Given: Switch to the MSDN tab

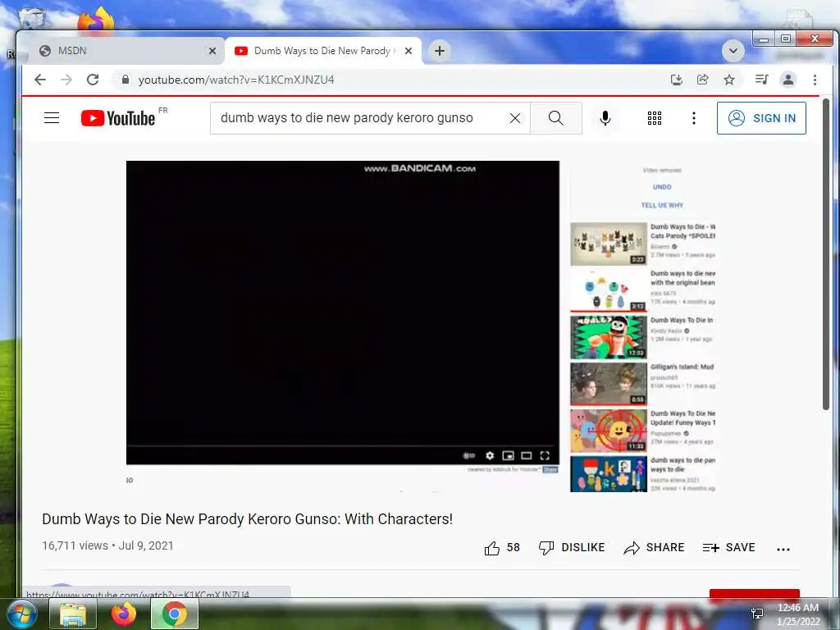Looking at the screenshot, I should (123, 51).
